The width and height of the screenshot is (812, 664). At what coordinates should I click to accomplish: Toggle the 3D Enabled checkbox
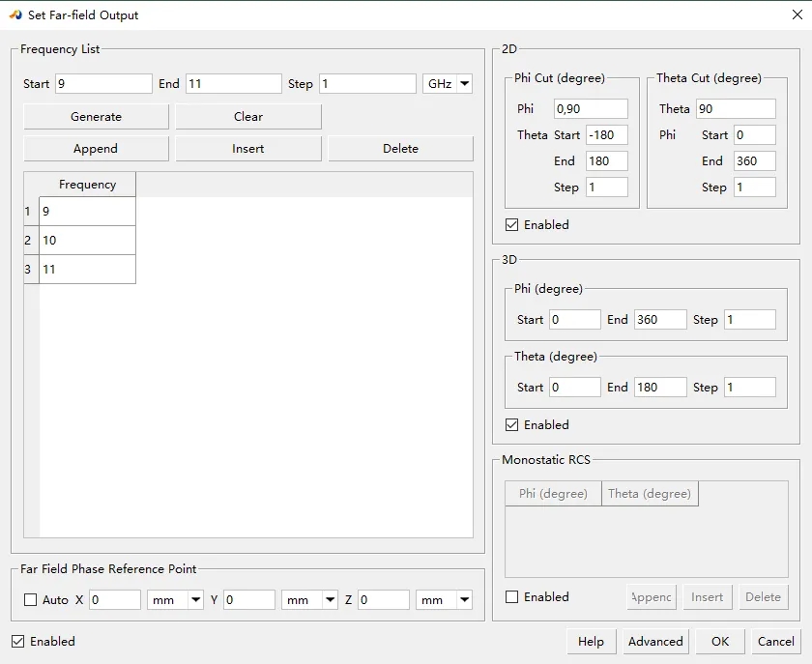(512, 425)
